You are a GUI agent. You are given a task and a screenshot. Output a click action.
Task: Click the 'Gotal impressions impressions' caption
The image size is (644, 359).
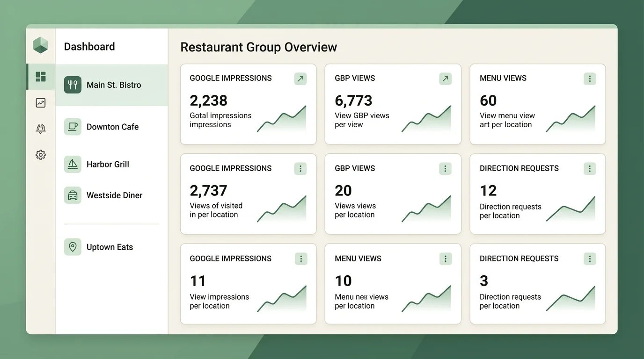[220, 120]
